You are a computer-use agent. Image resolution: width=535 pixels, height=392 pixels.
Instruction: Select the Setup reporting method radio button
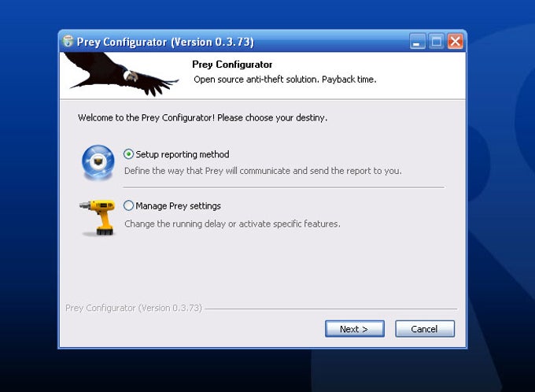[x=128, y=154]
